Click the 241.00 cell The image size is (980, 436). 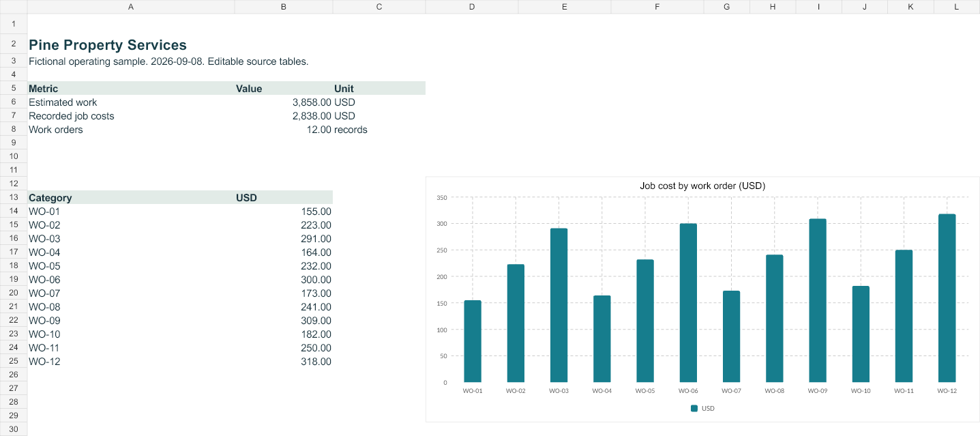pyautogui.click(x=284, y=306)
